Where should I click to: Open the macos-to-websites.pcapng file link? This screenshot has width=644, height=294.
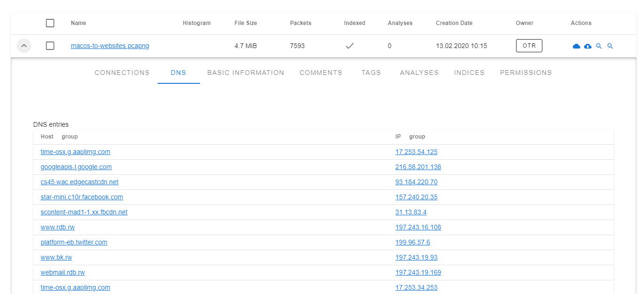pos(110,46)
